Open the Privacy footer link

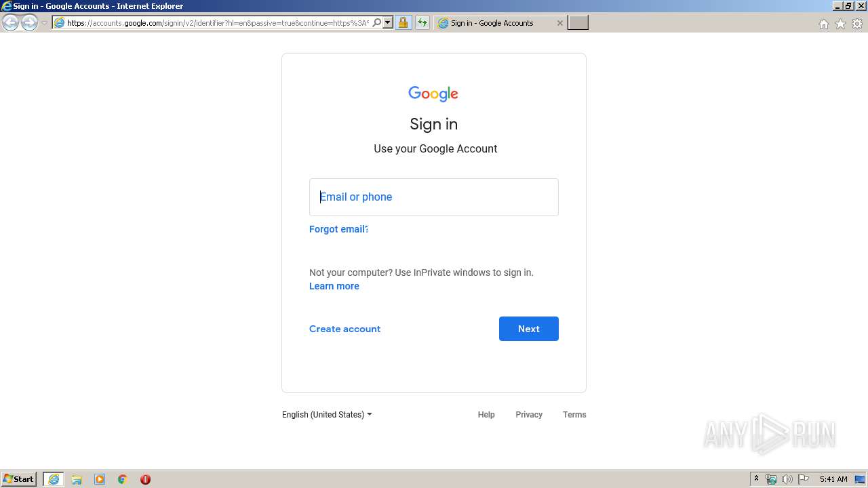tap(529, 415)
